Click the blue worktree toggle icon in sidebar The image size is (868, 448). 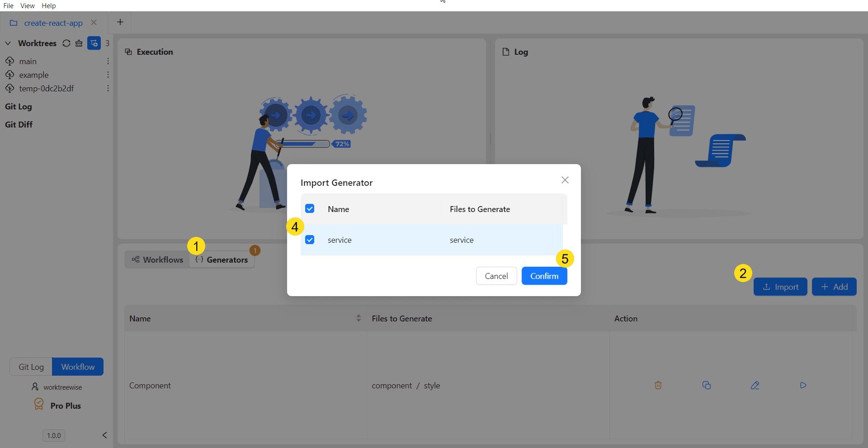pos(94,43)
